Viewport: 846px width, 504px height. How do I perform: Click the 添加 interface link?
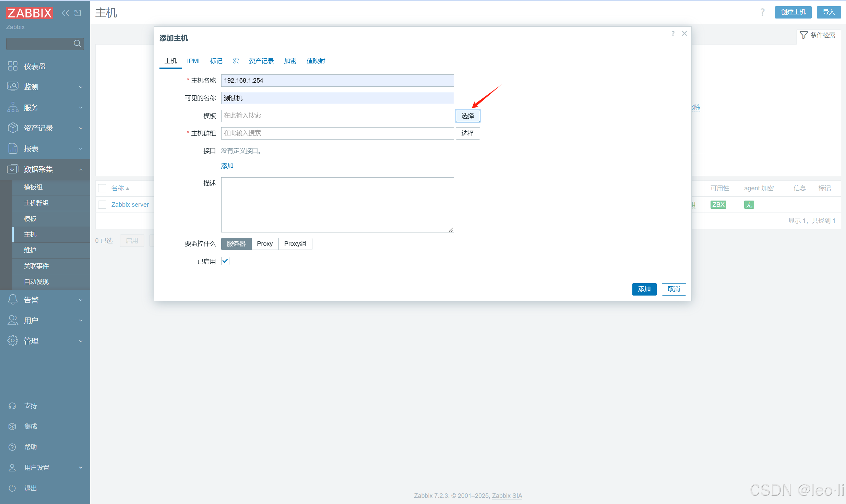pos(227,166)
